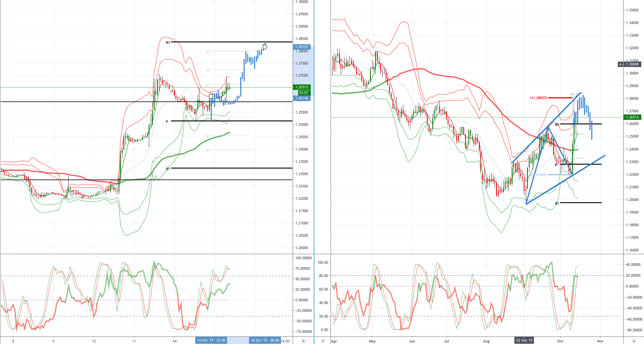Select the black P pivot line on right chart

coord(581,164)
